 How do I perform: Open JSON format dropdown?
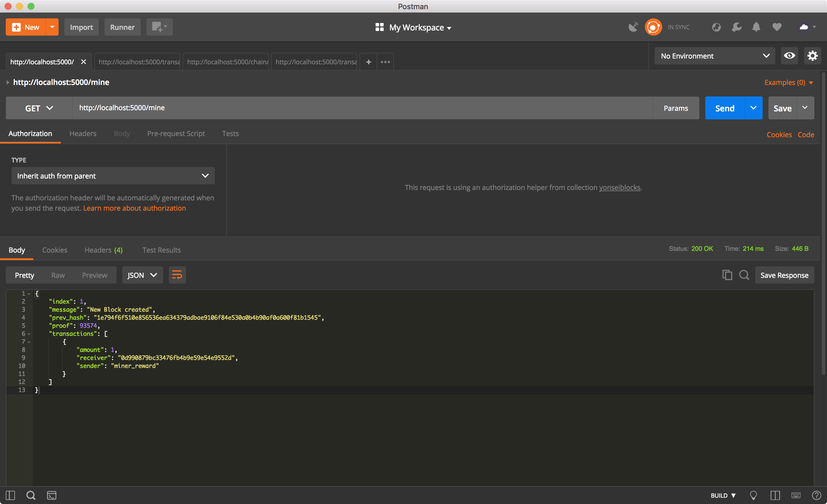pyautogui.click(x=142, y=275)
